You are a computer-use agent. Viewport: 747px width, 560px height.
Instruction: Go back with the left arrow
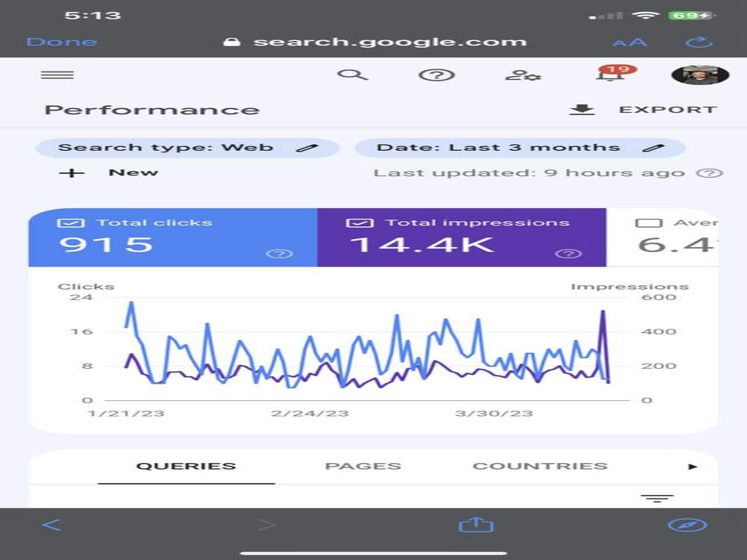pos(52,525)
